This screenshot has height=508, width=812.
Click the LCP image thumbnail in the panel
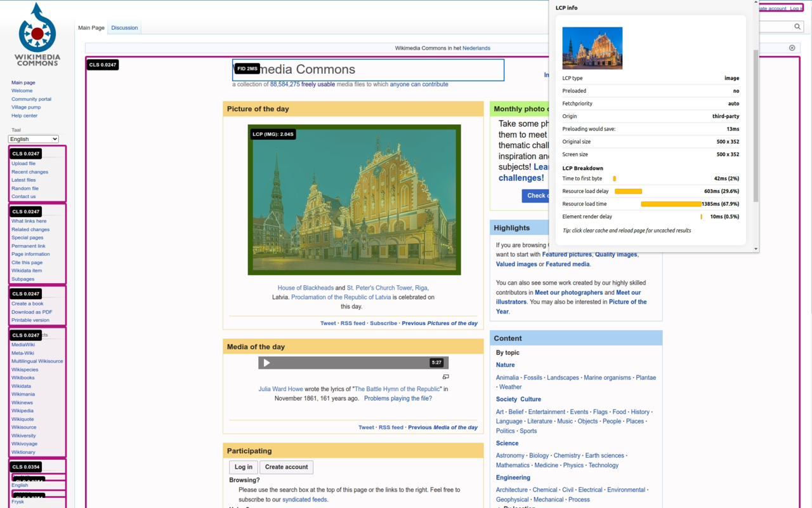point(592,48)
